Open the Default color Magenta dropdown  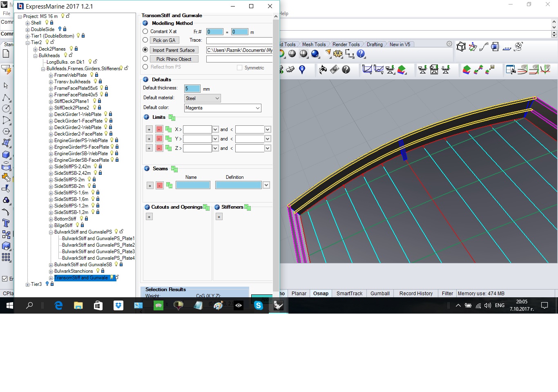(x=223, y=108)
